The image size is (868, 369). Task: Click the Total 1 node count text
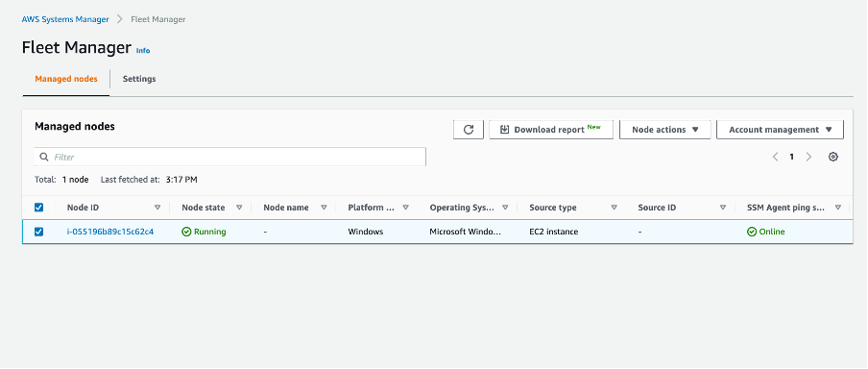[61, 180]
